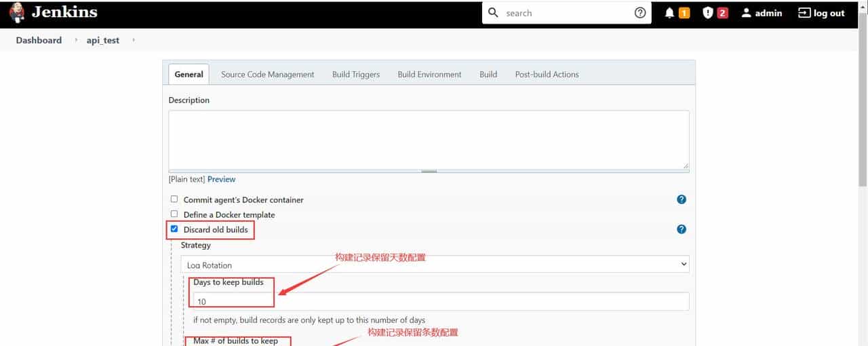
Task: Click the Days to keep builds field
Action: click(x=439, y=301)
